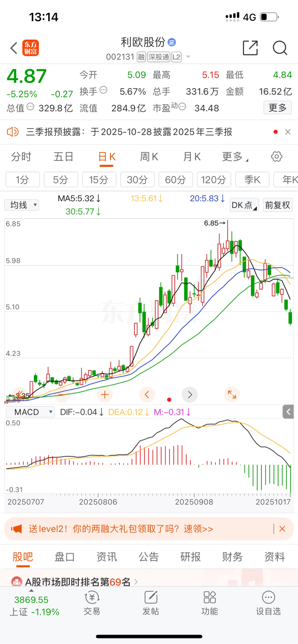Select the 120分 period option
298x644 pixels.
point(214,180)
